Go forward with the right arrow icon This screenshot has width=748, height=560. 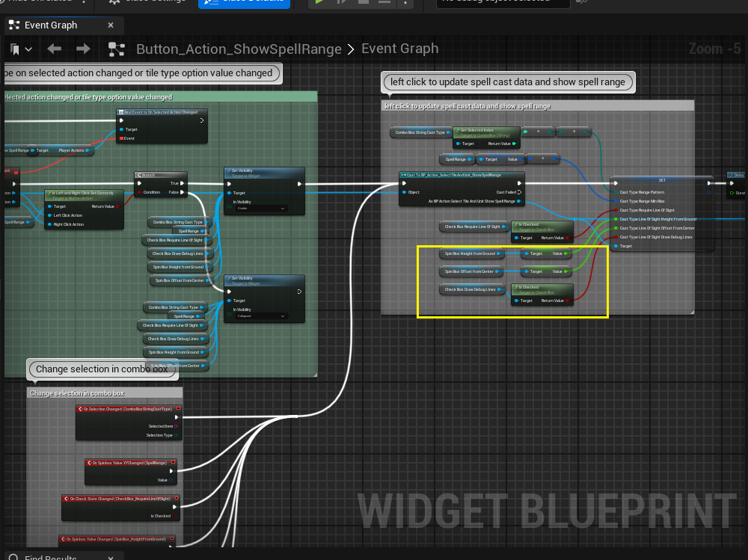click(x=83, y=49)
